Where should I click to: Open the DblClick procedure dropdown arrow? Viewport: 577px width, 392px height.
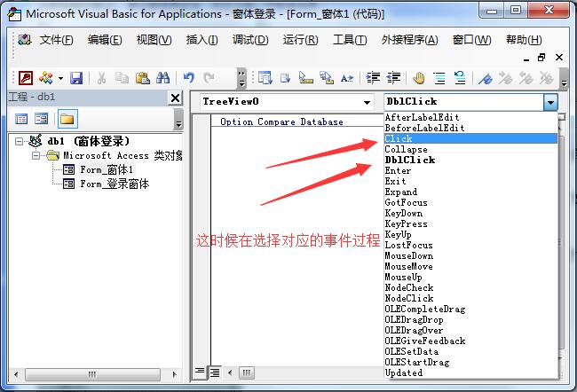point(550,102)
